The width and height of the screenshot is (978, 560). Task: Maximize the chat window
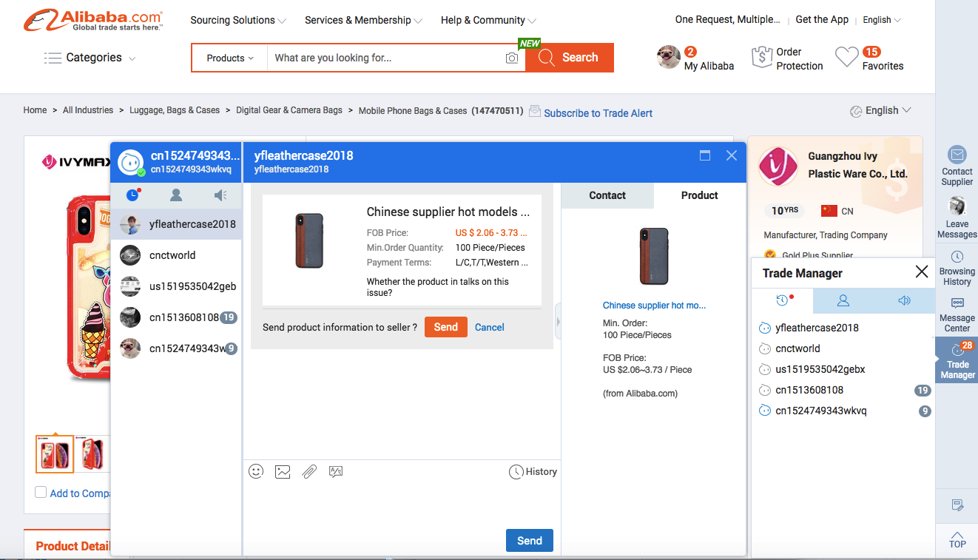pyautogui.click(x=705, y=155)
